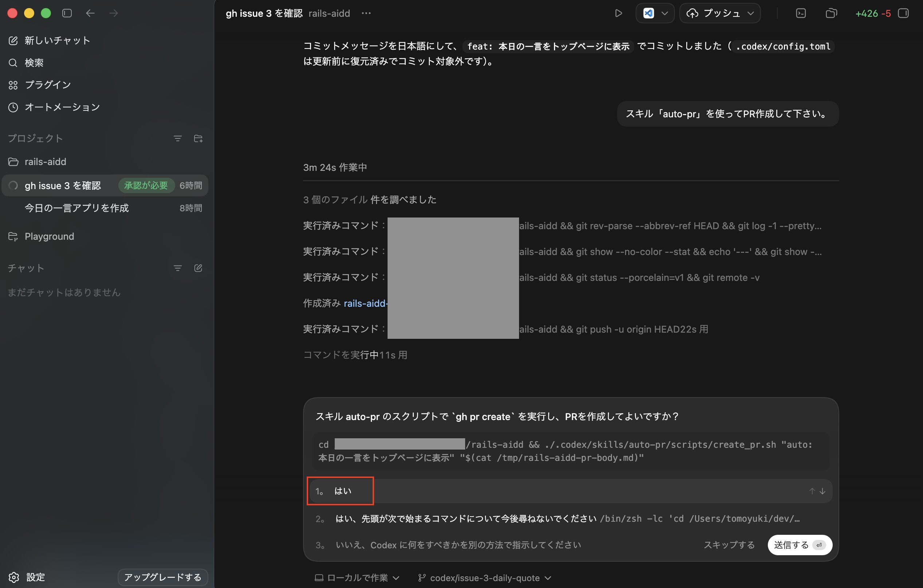Create new chat with compose icon in チャット
Image resolution: width=923 pixels, height=588 pixels.
click(x=198, y=268)
